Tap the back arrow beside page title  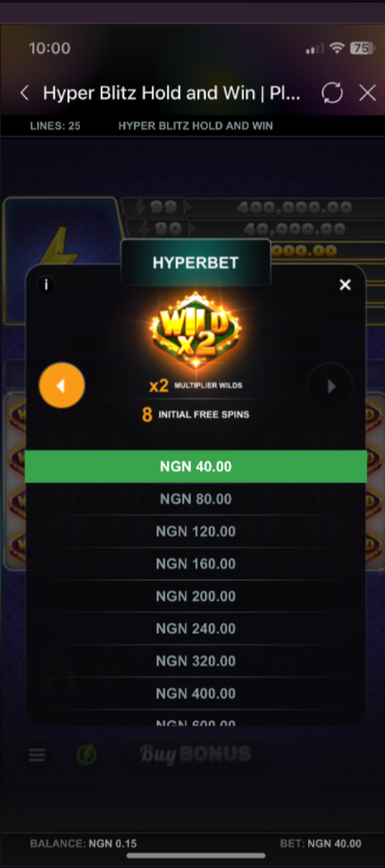coord(25,93)
